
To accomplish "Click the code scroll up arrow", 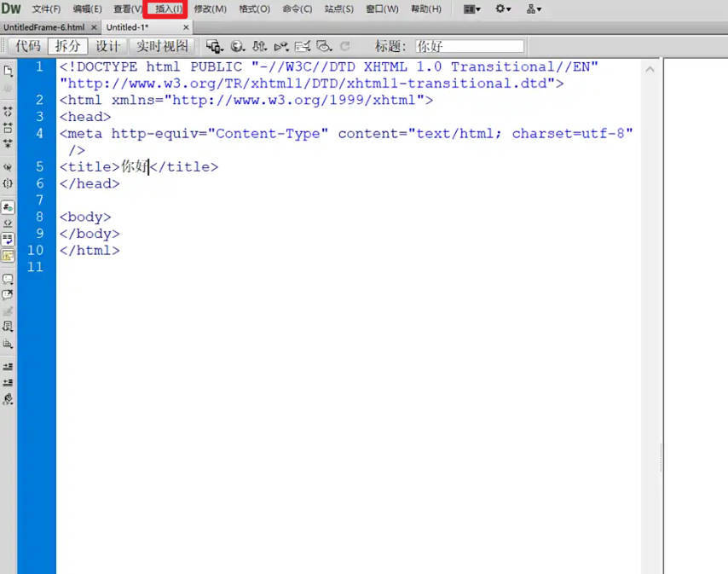I will click(x=650, y=69).
